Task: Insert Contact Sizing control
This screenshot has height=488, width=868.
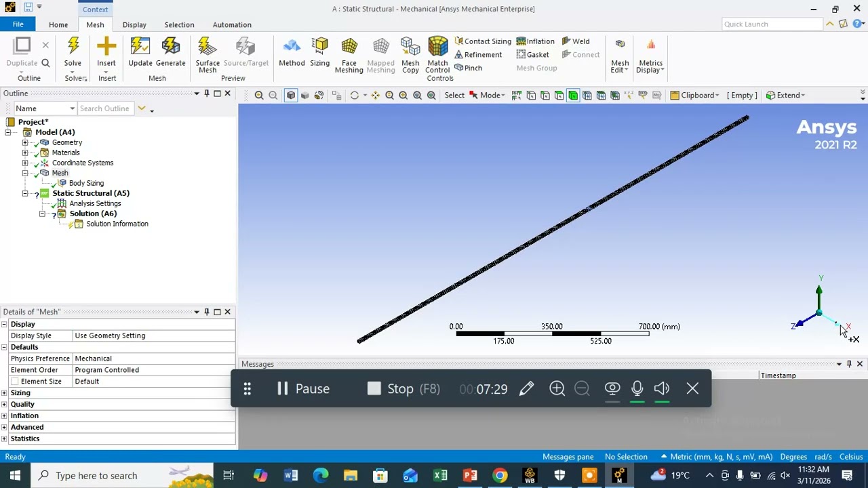Action: click(x=482, y=41)
